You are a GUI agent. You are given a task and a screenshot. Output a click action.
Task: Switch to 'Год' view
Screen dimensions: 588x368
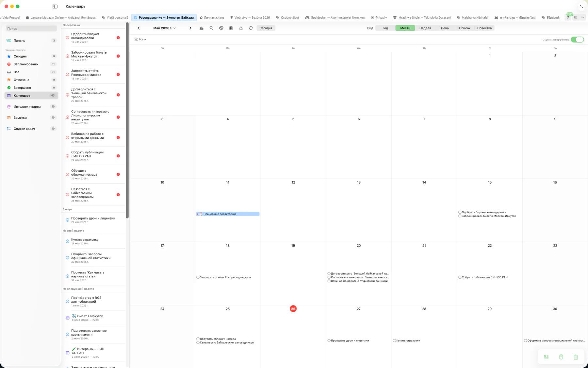[385, 28]
